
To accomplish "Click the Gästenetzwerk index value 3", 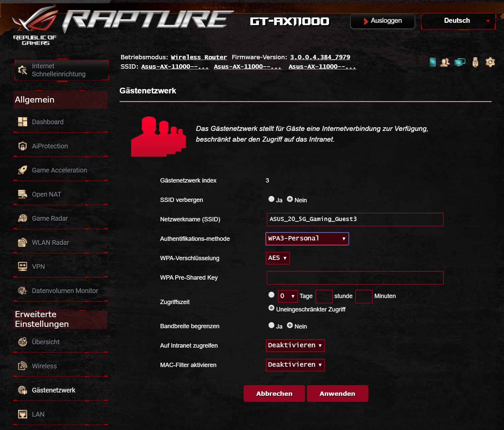I will point(267,181).
